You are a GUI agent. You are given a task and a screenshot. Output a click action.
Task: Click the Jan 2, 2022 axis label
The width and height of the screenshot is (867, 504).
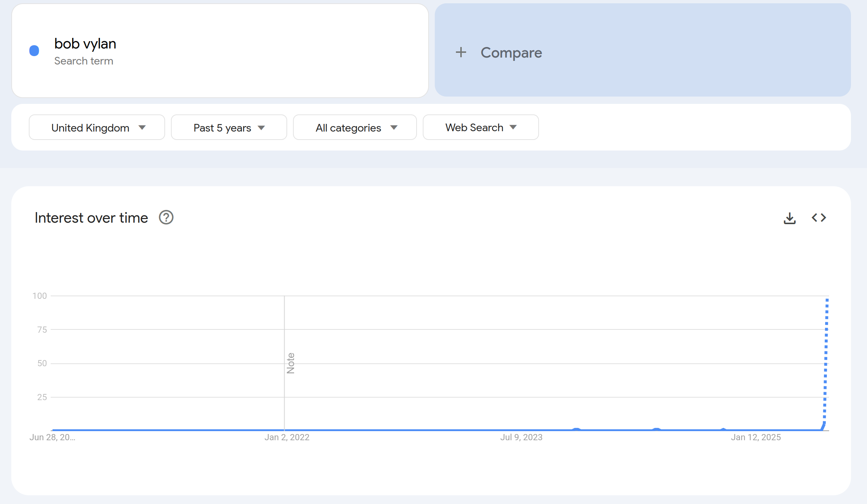287,437
